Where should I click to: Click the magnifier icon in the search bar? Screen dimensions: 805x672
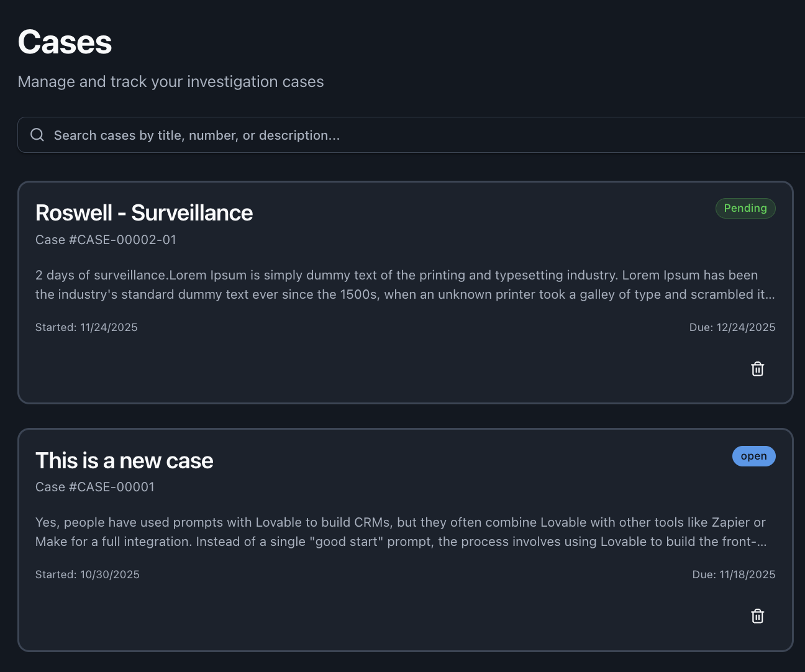[x=37, y=135]
